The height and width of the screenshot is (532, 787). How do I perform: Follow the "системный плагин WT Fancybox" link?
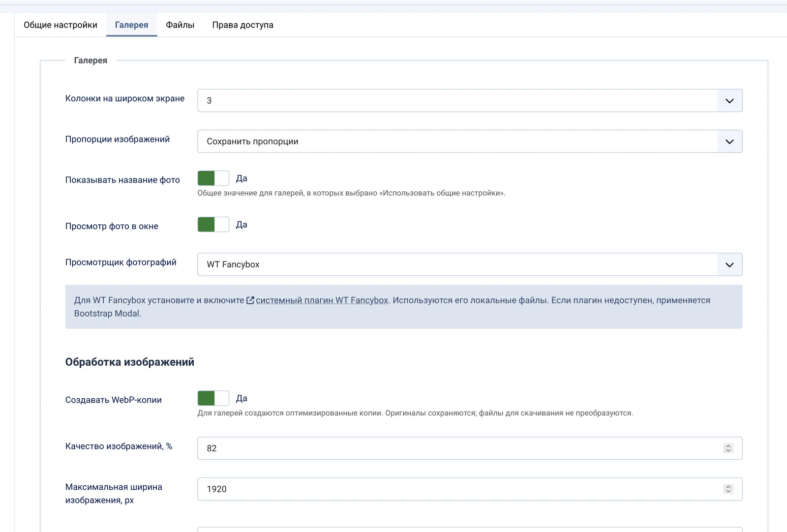[322, 300]
